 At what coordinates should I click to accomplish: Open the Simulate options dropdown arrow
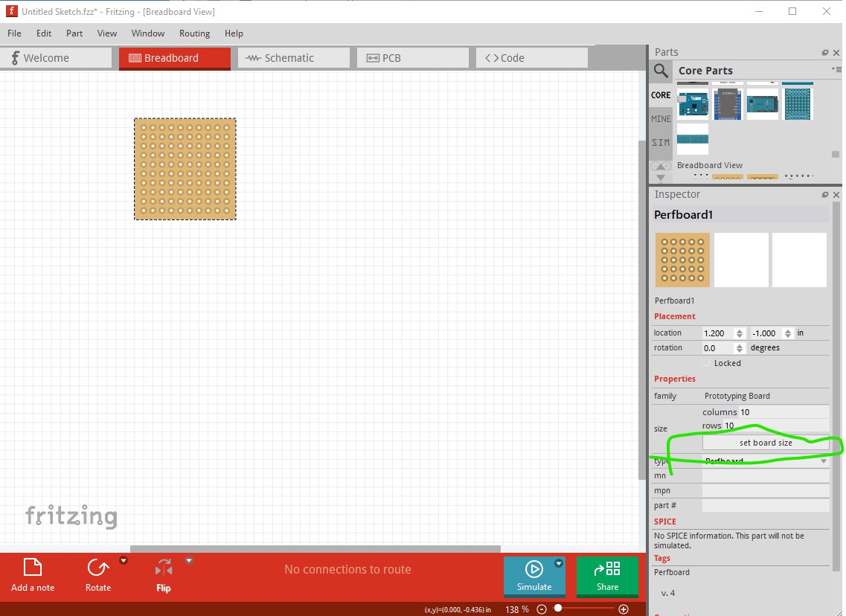(x=559, y=564)
